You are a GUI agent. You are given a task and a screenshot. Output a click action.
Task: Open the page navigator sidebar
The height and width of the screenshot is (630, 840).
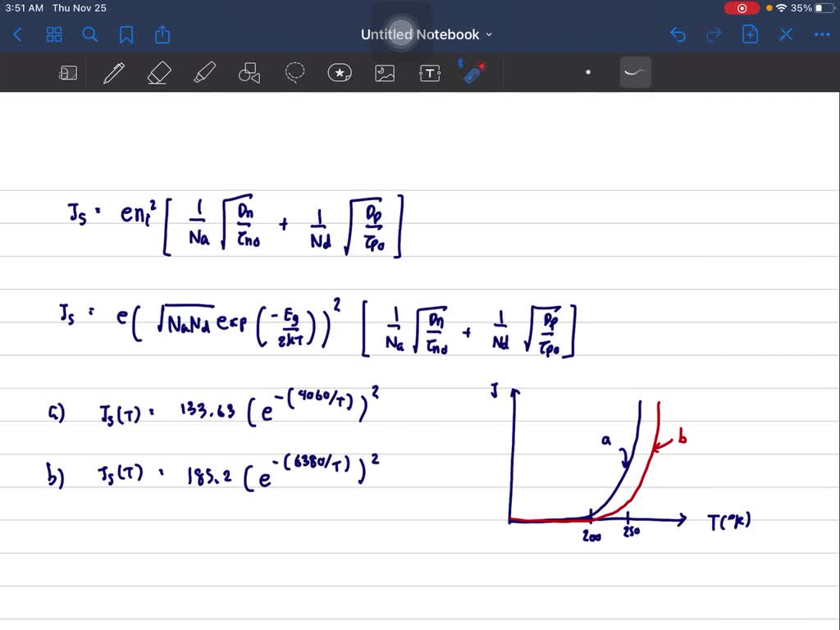click(68, 72)
